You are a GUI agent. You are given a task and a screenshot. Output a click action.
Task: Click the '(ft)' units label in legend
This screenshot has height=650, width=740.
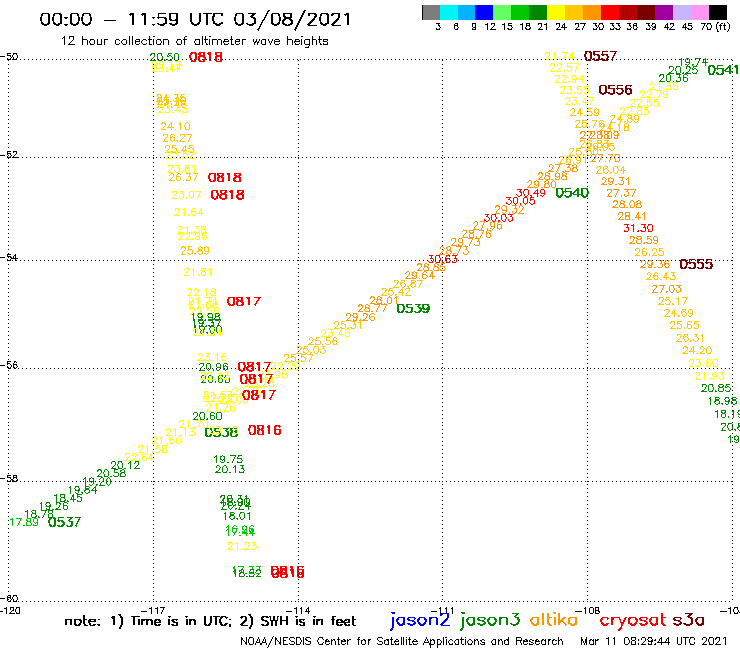(x=722, y=27)
